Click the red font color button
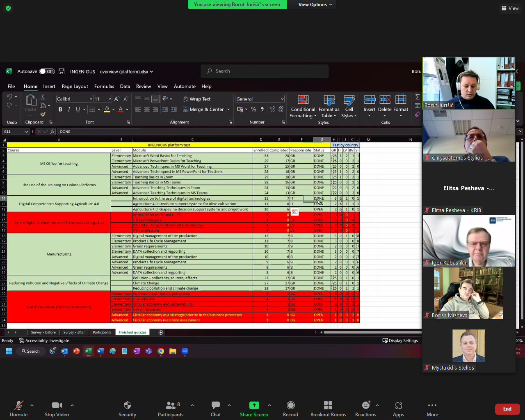Image resolution: width=525 pixels, height=420 pixels. (121, 110)
